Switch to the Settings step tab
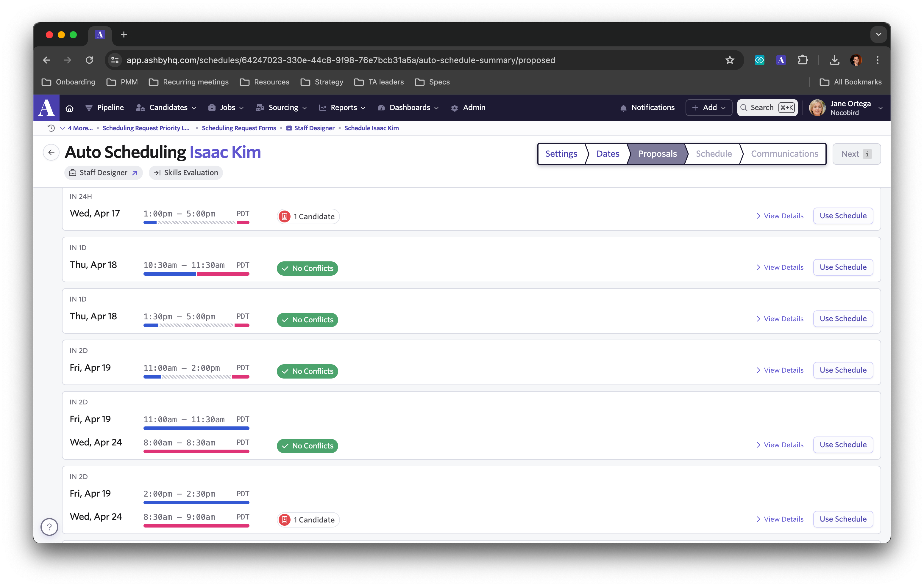924x587 pixels. [561, 154]
